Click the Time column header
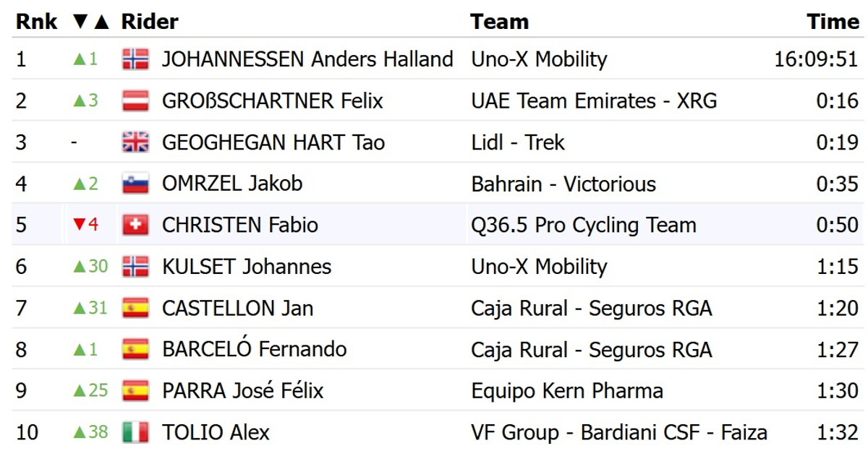The width and height of the screenshot is (868, 451). [x=833, y=22]
